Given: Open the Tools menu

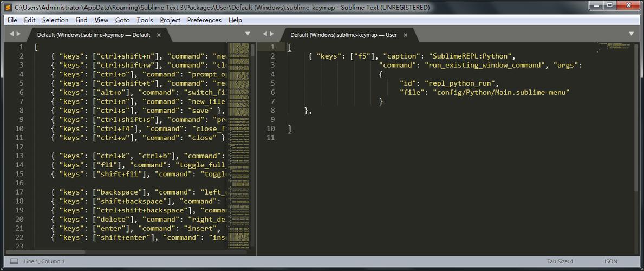Looking at the screenshot, I should 145,20.
